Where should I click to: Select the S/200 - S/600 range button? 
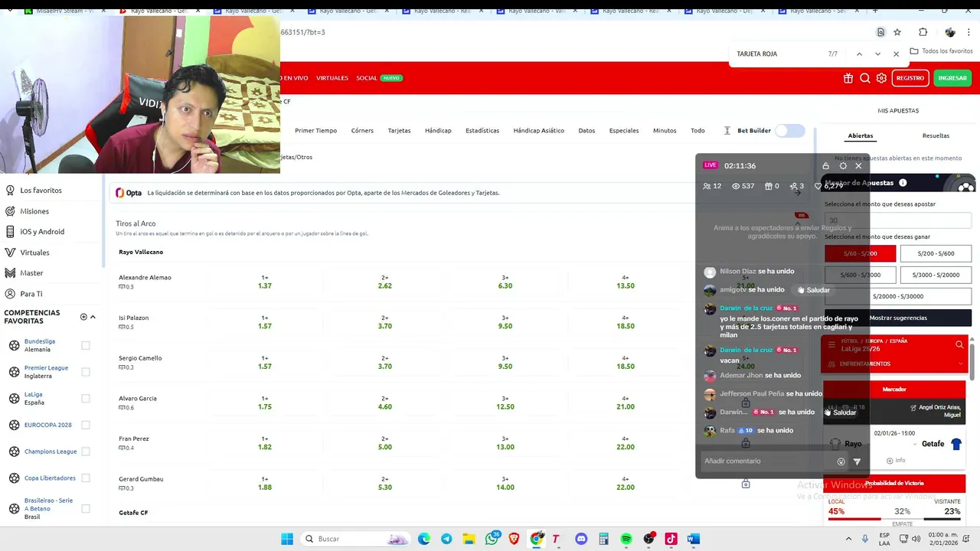pos(936,253)
